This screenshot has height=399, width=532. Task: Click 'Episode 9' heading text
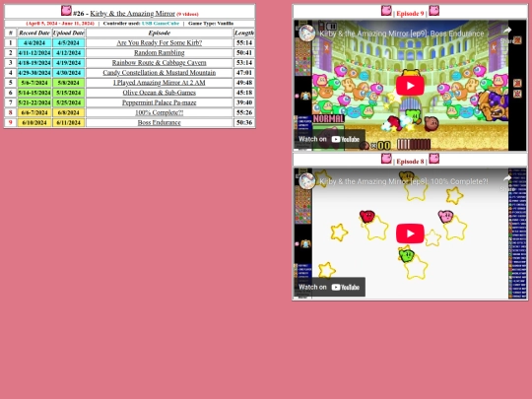pos(410,14)
